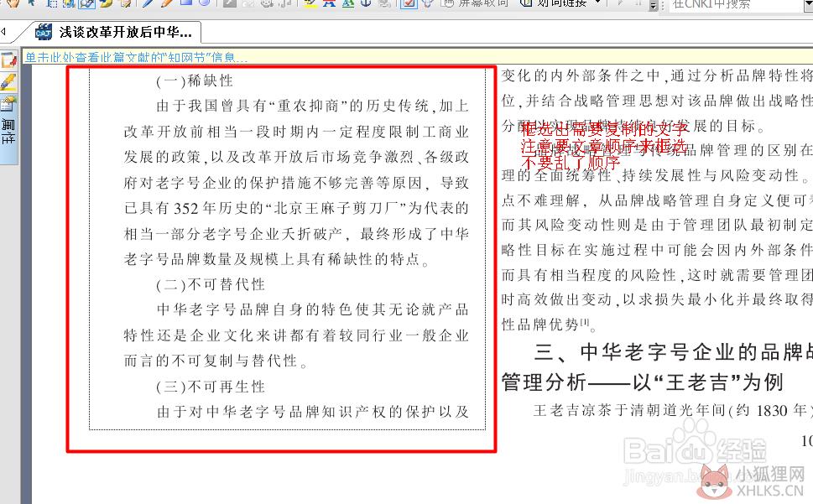
Task: Click the line 性品牌优势
Action: coord(549,325)
